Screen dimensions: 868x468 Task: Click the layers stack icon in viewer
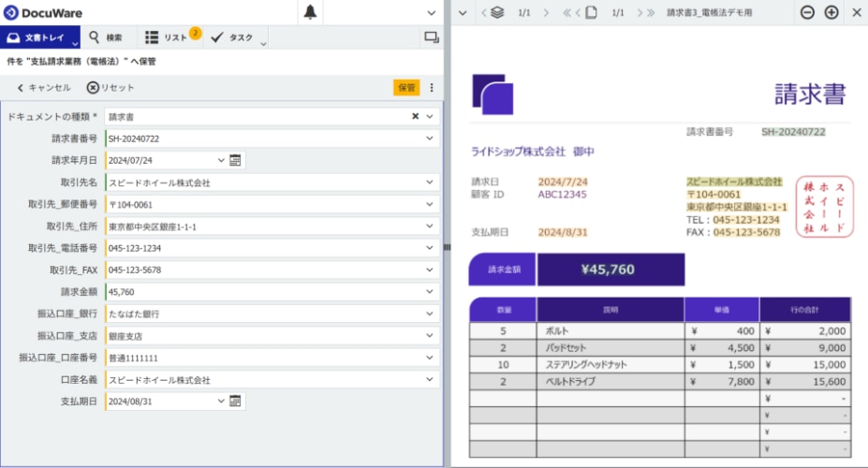497,12
